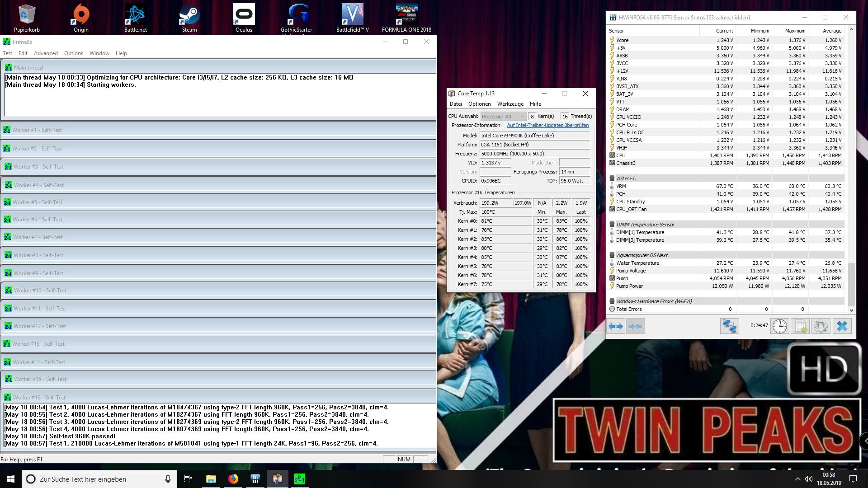This screenshot has height=488, width=868.
Task: Click HWiNFO network remote monitoring icon
Action: [x=729, y=326]
